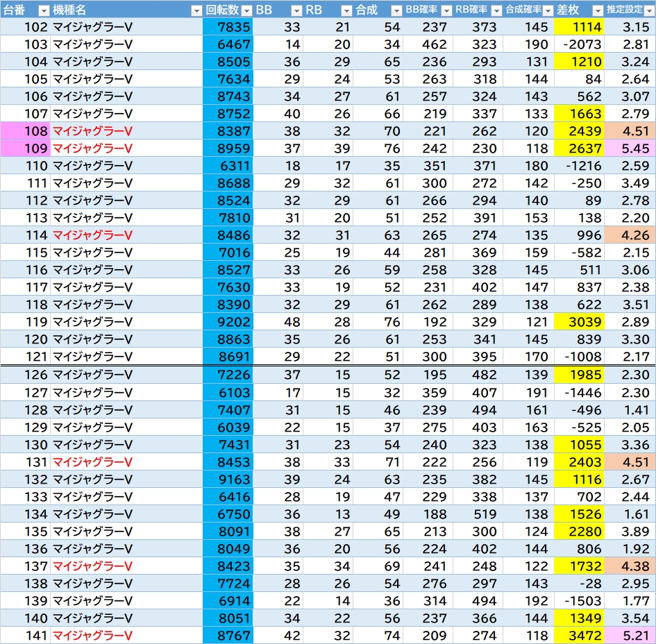Select the red マイジャグラーV cell in row 131
The height and width of the screenshot is (644, 656).
(x=126, y=461)
